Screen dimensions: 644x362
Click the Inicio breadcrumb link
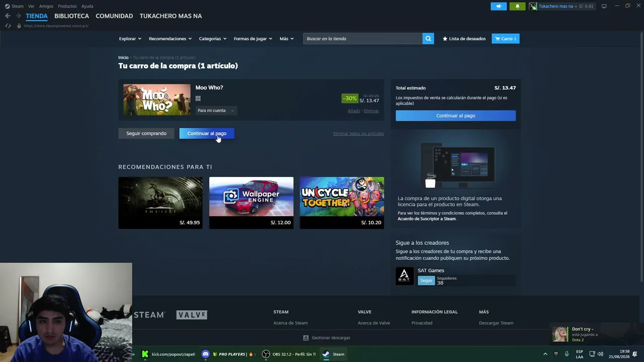(123, 58)
